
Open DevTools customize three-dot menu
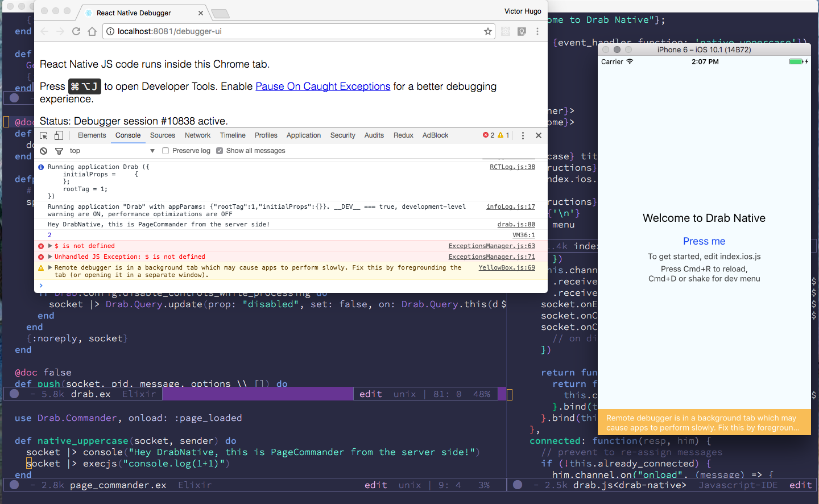point(523,135)
